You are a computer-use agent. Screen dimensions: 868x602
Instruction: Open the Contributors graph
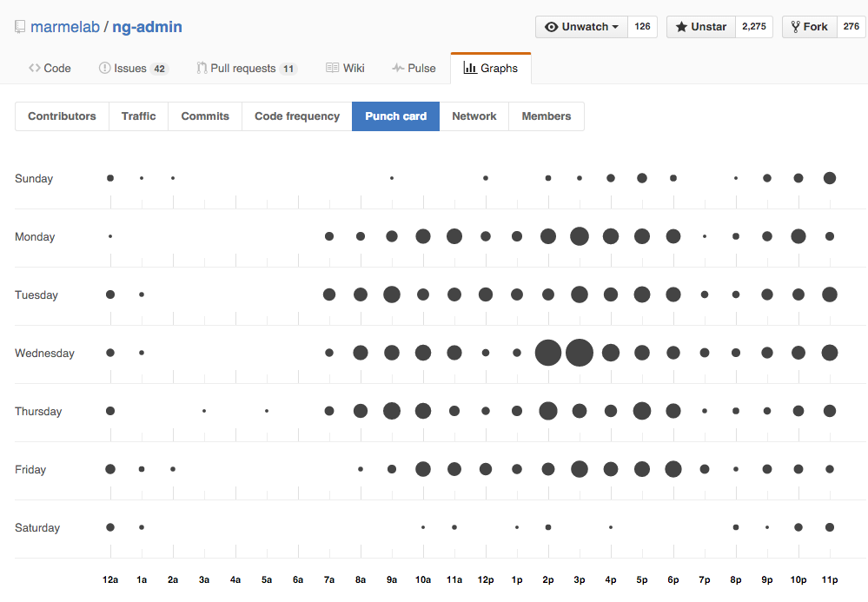(x=62, y=116)
